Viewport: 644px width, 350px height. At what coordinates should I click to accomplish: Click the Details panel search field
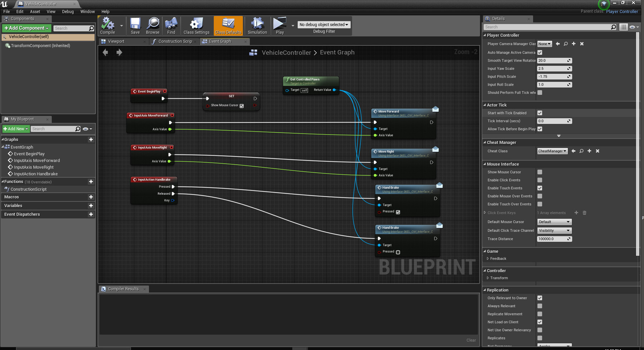547,27
